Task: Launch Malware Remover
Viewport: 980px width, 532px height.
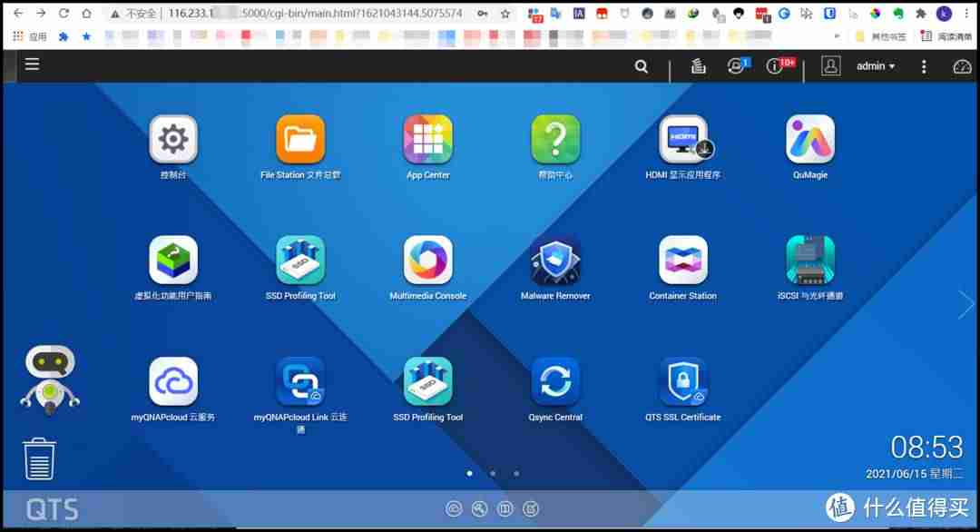Action: [555, 260]
